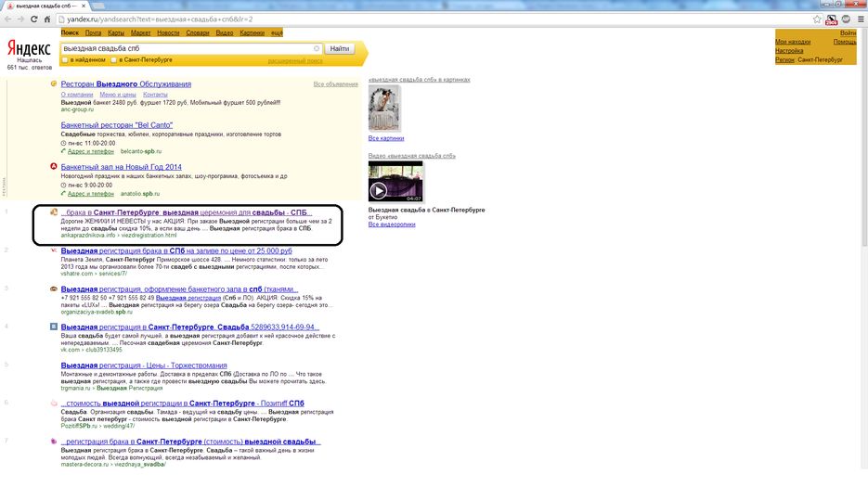Open the Мои находки link
Screen dimensions: 868x487
(x=793, y=42)
